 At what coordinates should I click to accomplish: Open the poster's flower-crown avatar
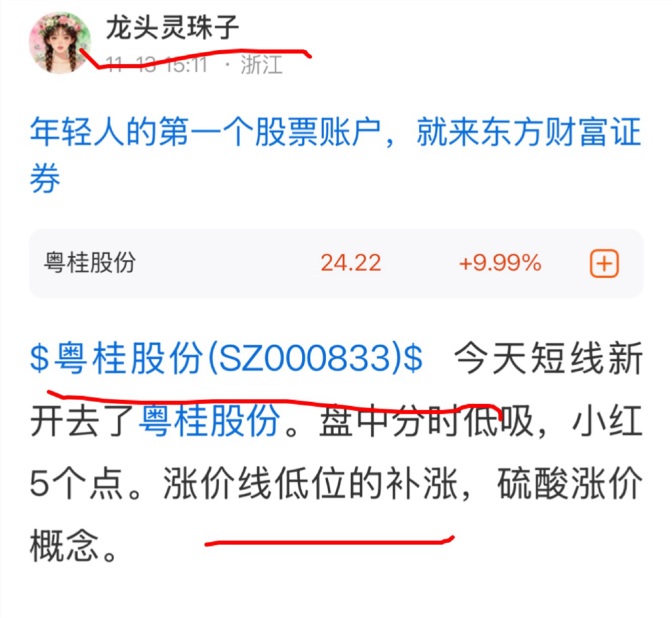pyautogui.click(x=60, y=43)
